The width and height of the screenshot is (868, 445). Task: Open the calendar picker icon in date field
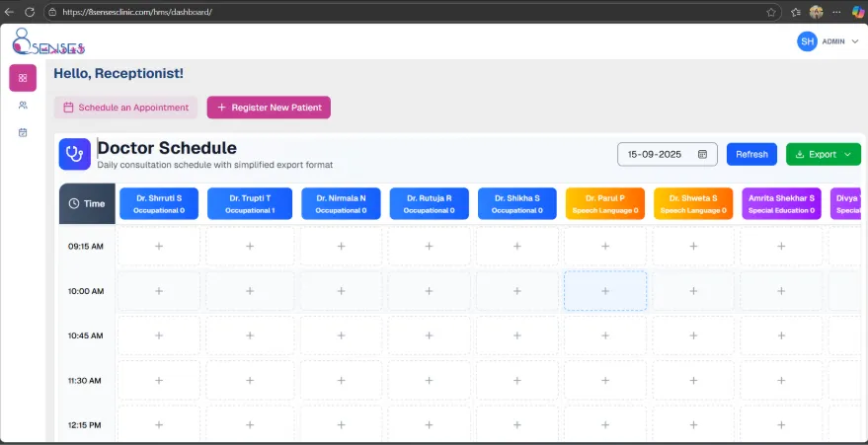point(702,154)
